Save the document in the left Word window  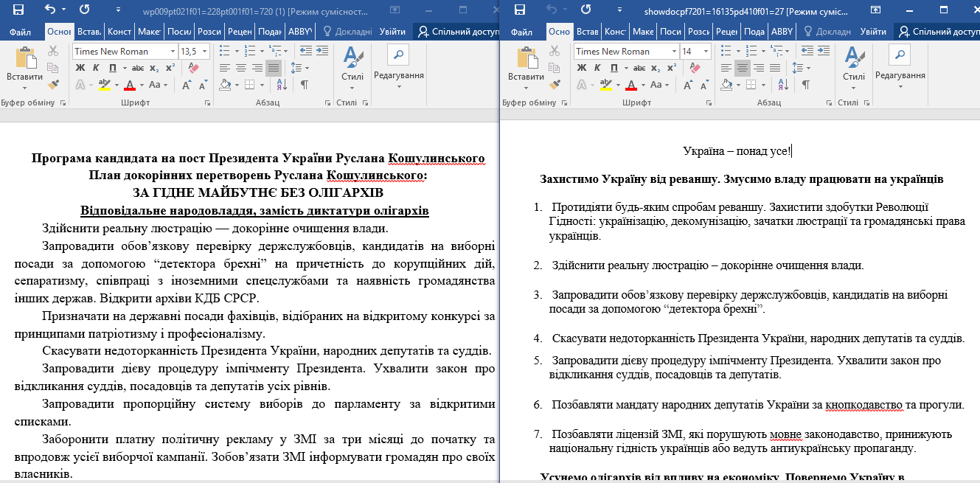tap(18, 10)
